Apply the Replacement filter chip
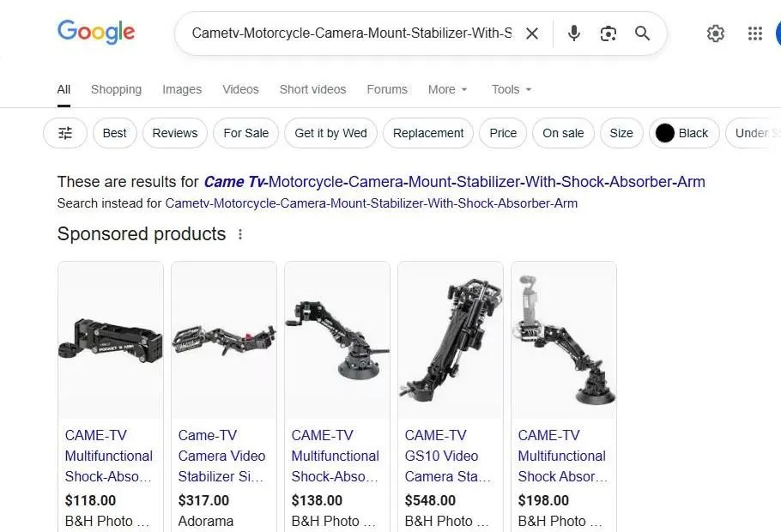781x532 pixels. click(428, 133)
